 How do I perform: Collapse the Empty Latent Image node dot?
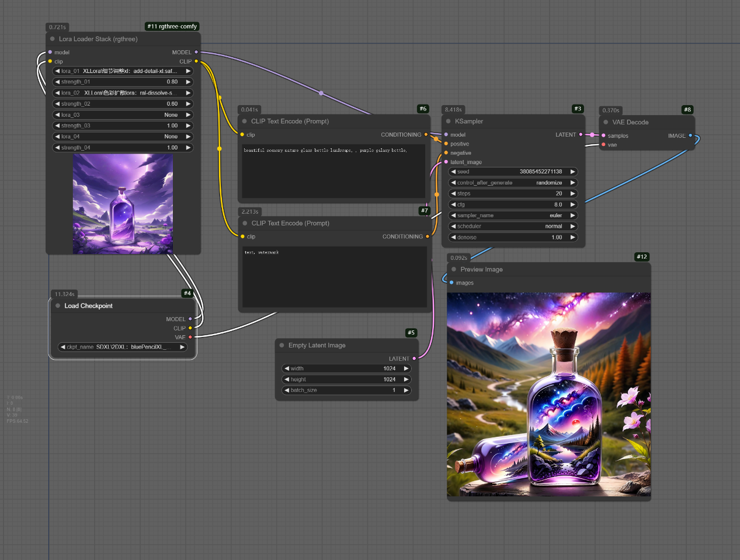pos(282,345)
